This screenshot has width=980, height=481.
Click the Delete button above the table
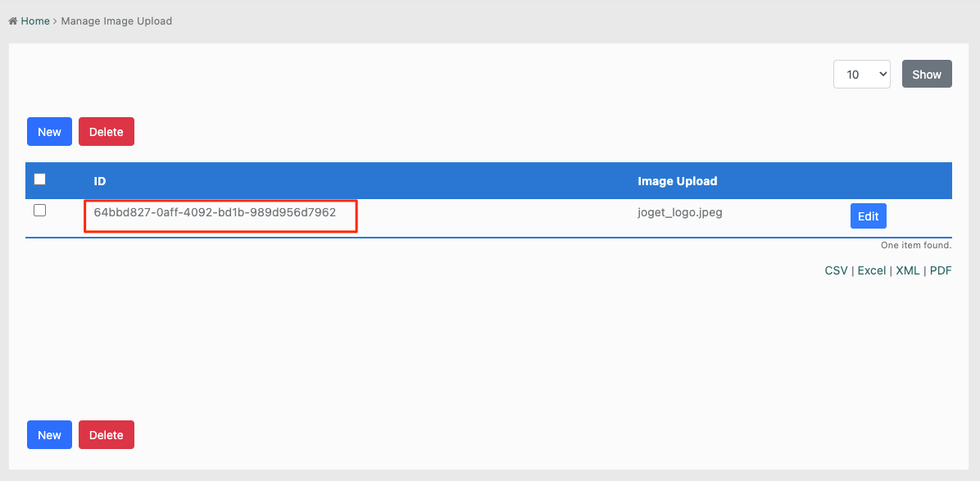pyautogui.click(x=106, y=132)
